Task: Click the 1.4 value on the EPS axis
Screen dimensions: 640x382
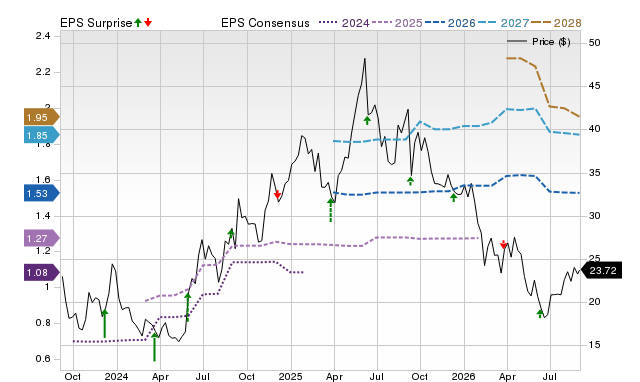Action: (x=43, y=215)
